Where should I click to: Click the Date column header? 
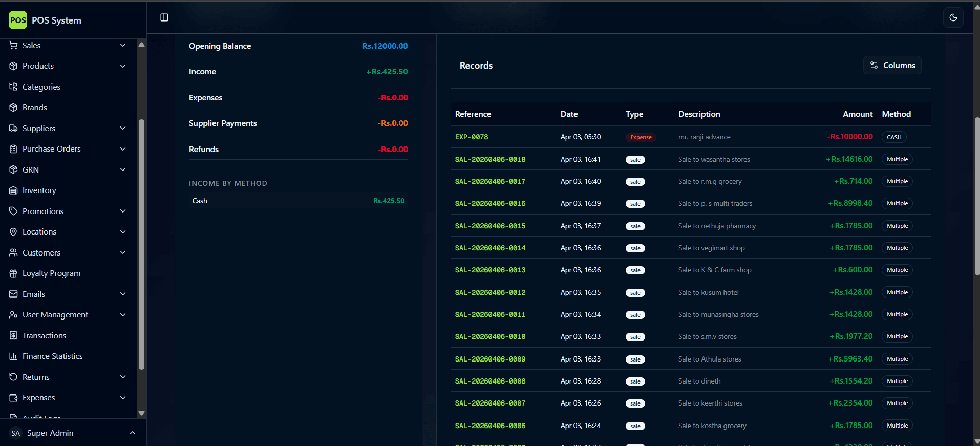[x=569, y=114]
